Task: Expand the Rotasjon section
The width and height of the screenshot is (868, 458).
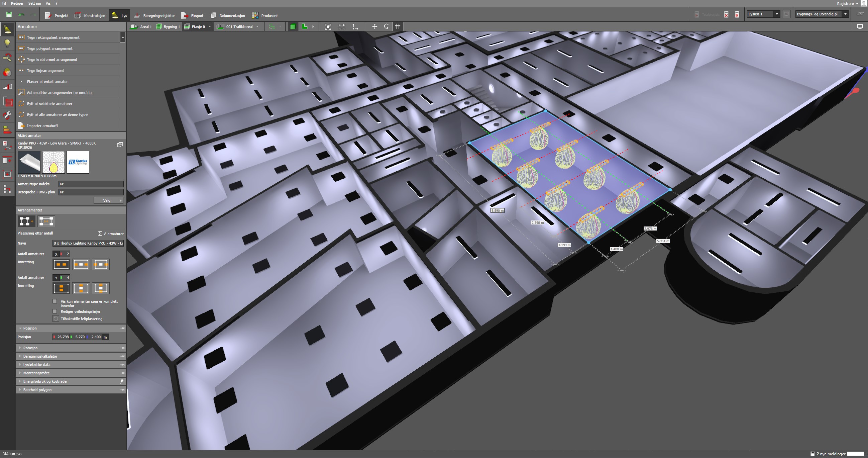Action: 30,348
